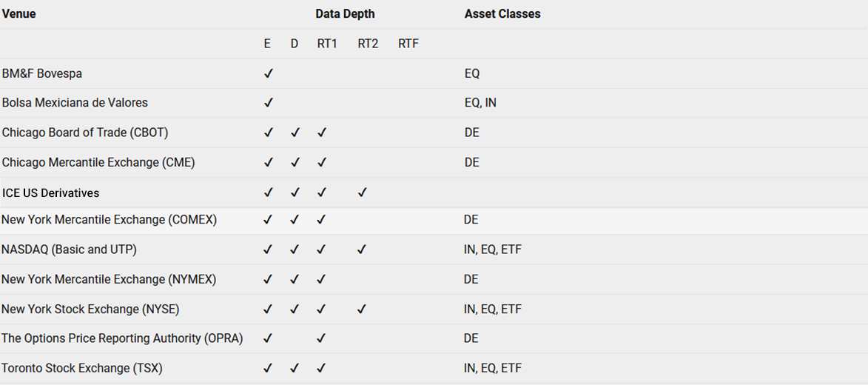This screenshot has width=868, height=385.
Task: Click the Data Depth column header
Action: tap(345, 14)
